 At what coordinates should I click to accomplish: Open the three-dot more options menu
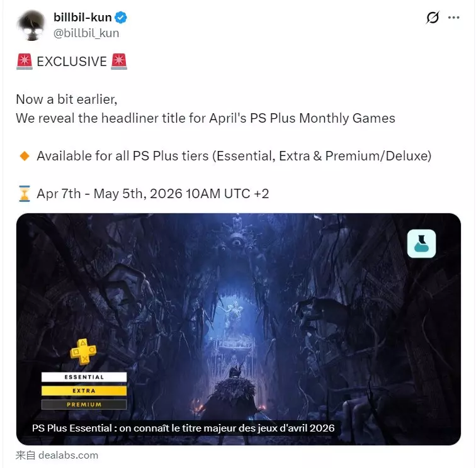pyautogui.click(x=453, y=18)
